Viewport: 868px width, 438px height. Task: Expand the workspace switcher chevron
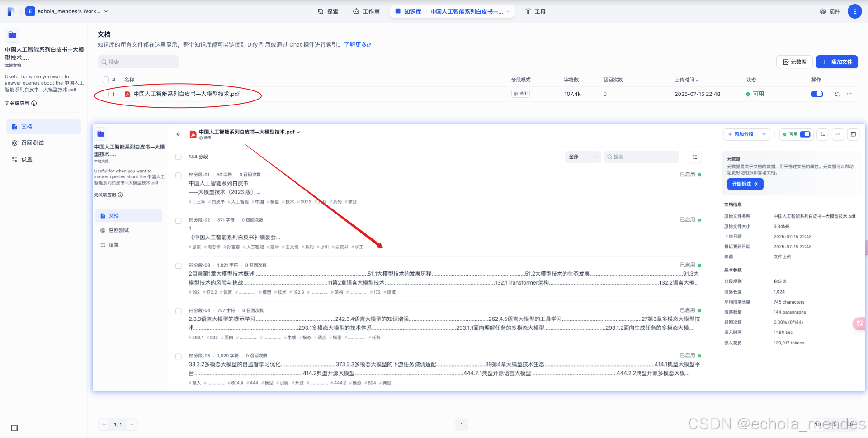point(106,11)
